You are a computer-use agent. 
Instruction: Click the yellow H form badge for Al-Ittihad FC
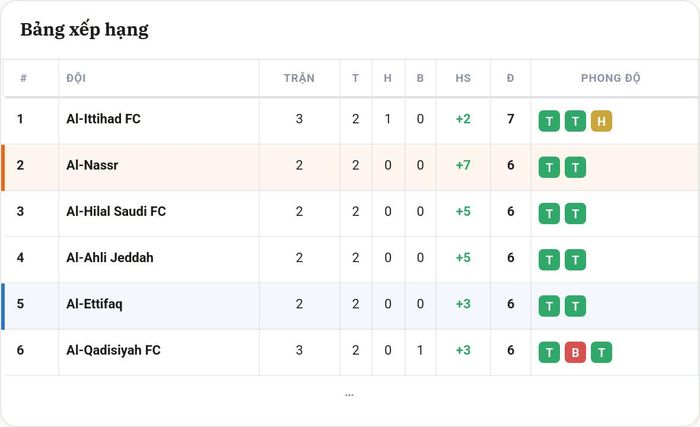(x=601, y=121)
